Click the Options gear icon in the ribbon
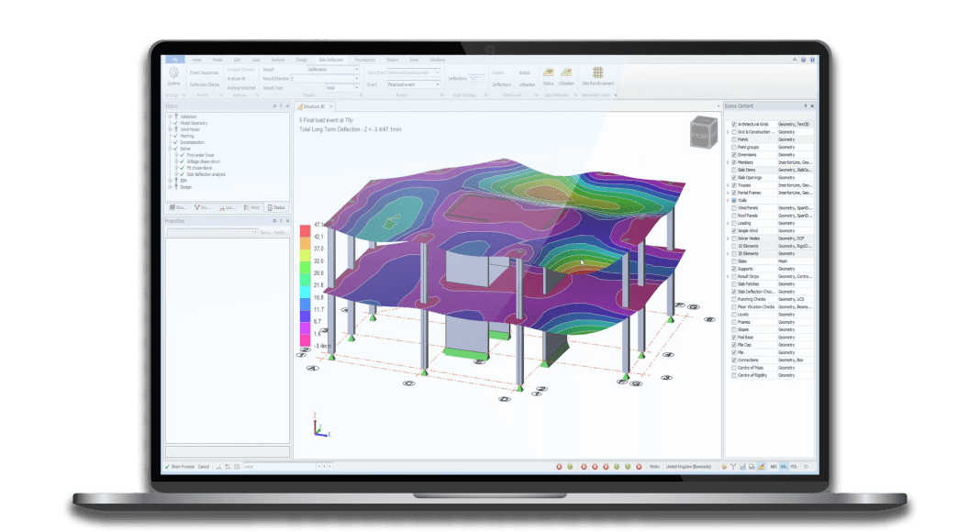980x532 pixels. [174, 72]
